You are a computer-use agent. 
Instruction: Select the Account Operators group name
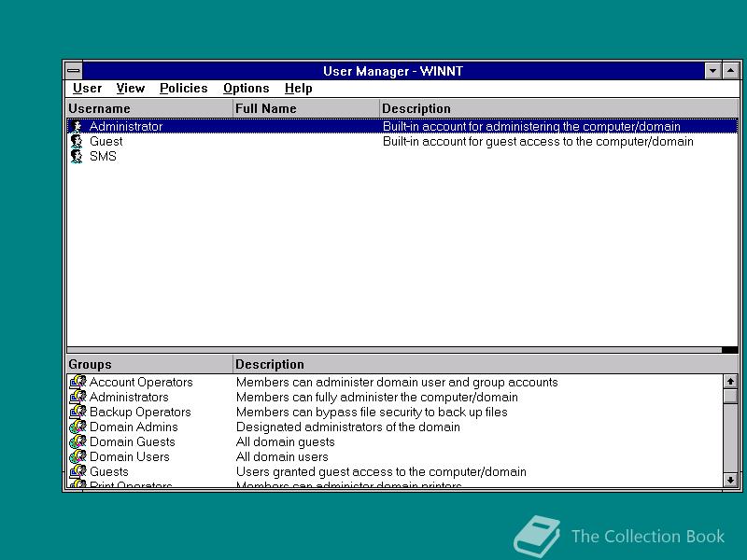pyautogui.click(x=141, y=382)
